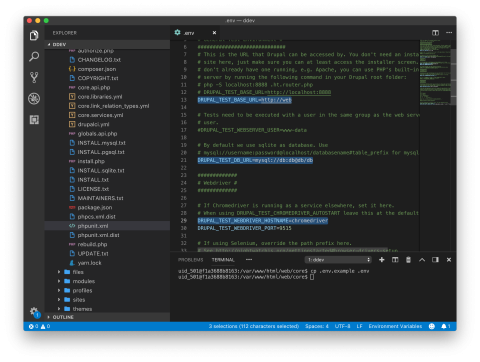This screenshot has width=480, height=362.
Task: Click the Spaces: 4 indentation setting
Action: (317, 326)
